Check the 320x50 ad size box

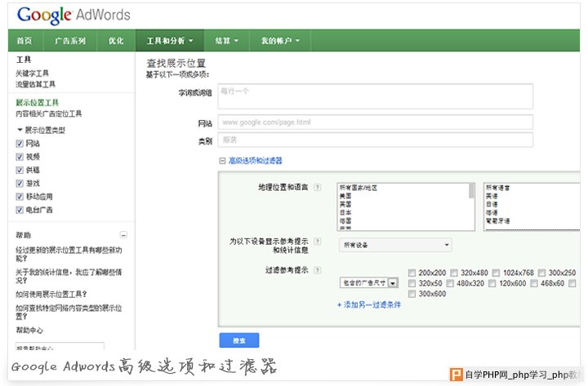(x=412, y=283)
